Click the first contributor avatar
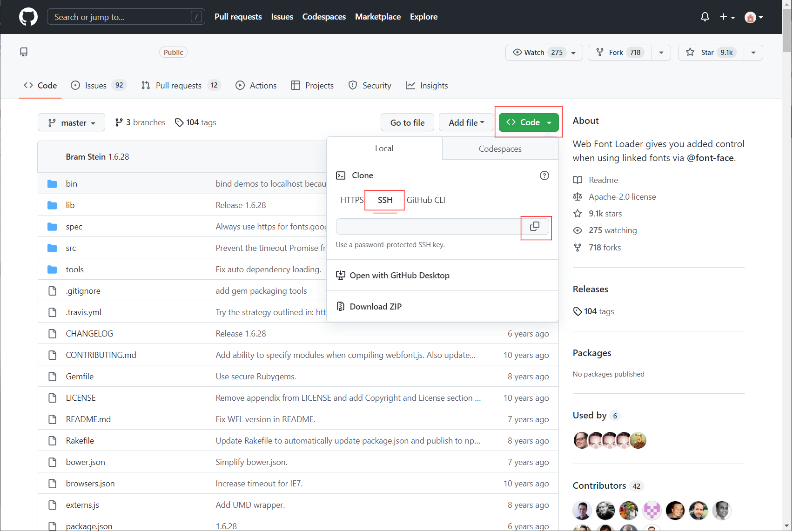This screenshot has height=532, width=793. pyautogui.click(x=582, y=511)
